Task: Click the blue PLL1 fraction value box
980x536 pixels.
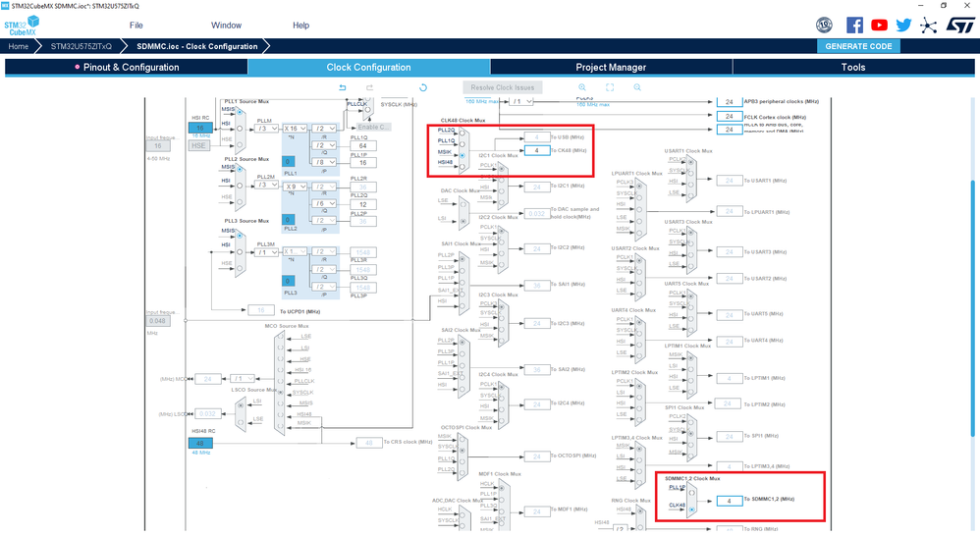Action: [288, 161]
